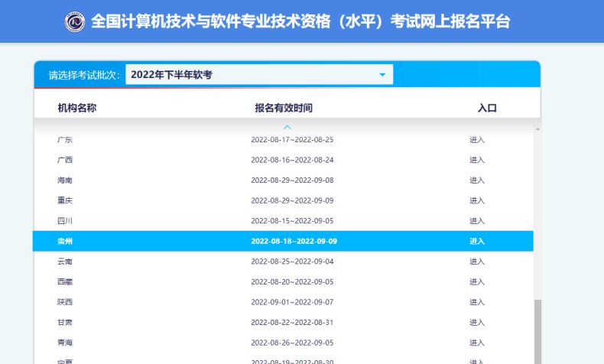
Task: Click 进入 link for 甘肃
Action: [x=477, y=322]
